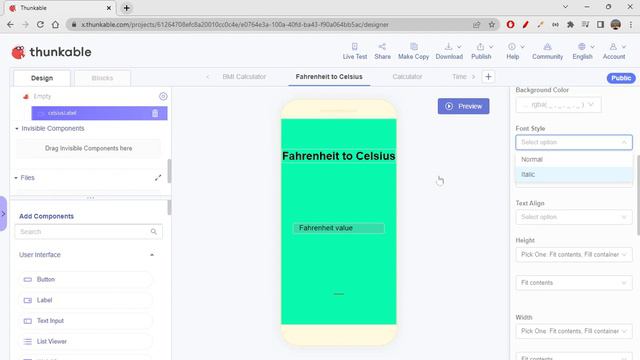The height and width of the screenshot is (360, 640).
Task: Open the Download menu
Action: pos(449,51)
